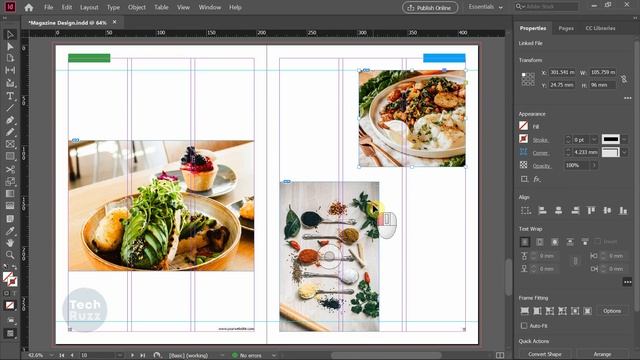Open the Corner options link
Image resolution: width=640 pixels, height=360 pixels.
point(540,153)
